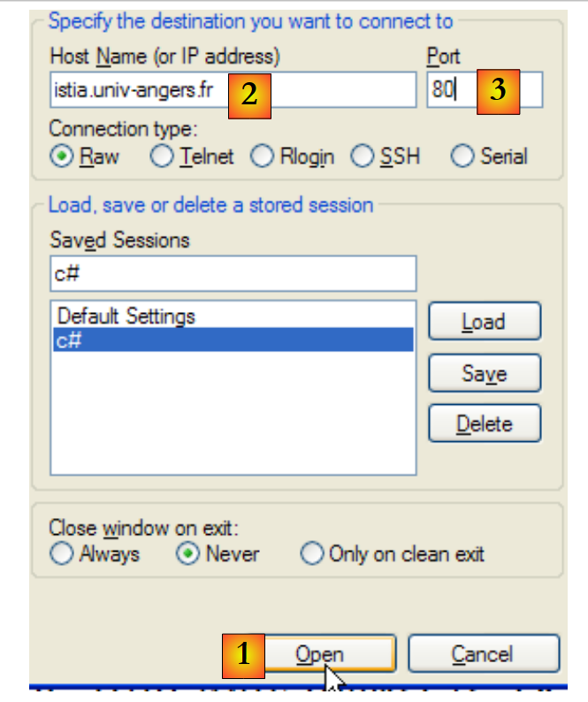Click the Saved Sessions name field
Screen dimensions: 588x702
233,273
